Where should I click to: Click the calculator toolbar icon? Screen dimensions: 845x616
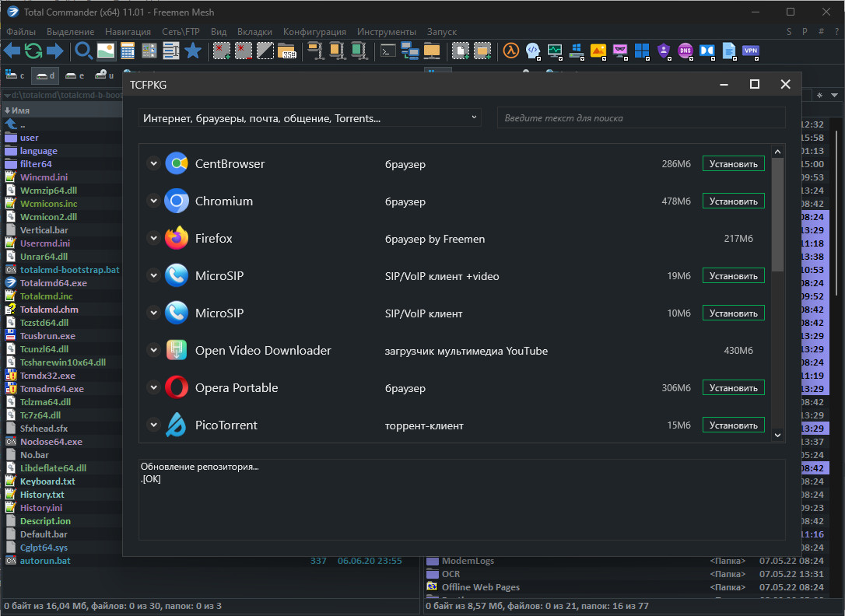click(x=128, y=51)
